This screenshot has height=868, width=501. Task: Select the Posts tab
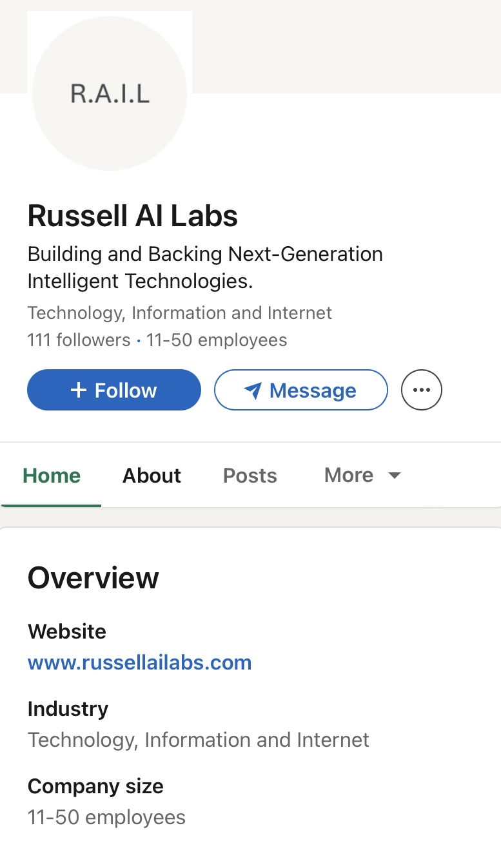coord(250,476)
